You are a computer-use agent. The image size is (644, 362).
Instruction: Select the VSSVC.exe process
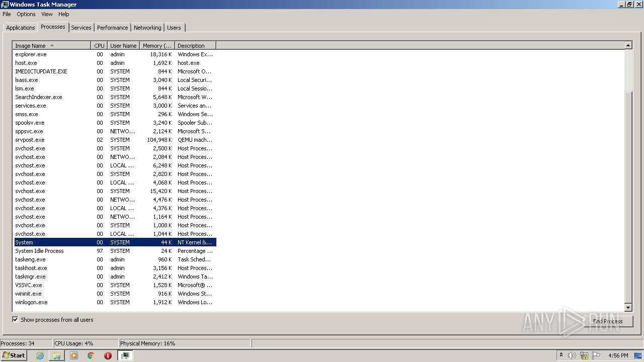tap(115, 285)
